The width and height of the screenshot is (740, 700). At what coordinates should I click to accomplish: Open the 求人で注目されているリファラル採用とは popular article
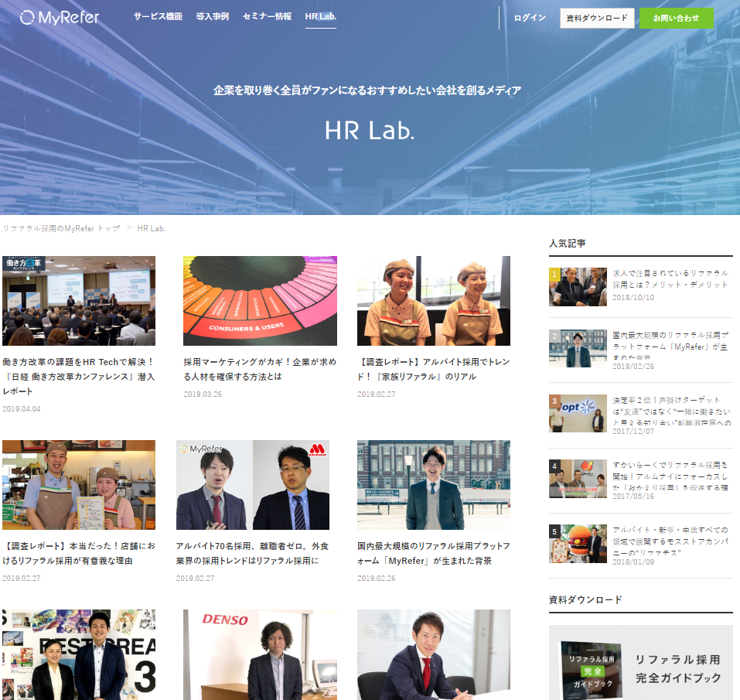[670, 279]
